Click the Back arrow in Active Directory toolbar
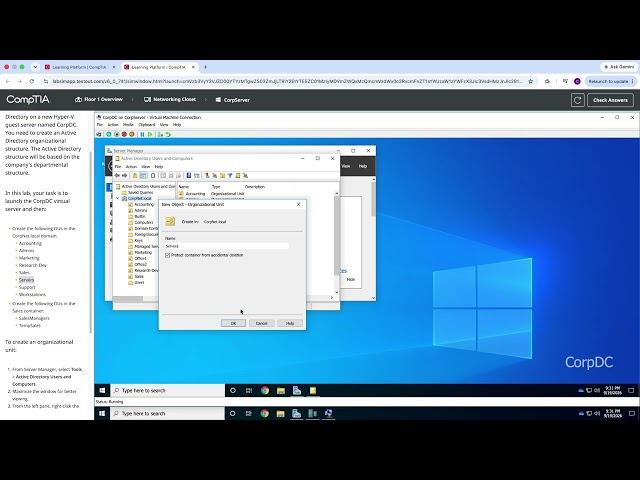640x480 pixels. pyautogui.click(x=117, y=176)
